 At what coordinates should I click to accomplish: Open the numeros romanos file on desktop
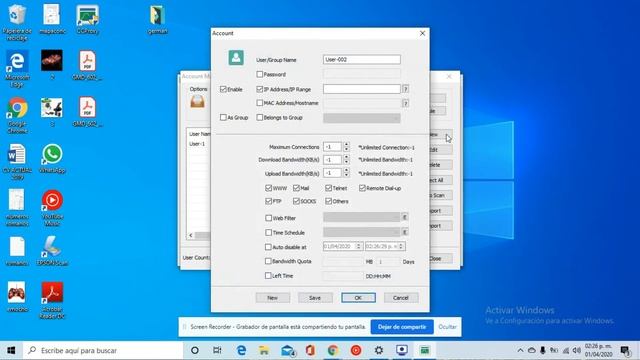click(17, 208)
